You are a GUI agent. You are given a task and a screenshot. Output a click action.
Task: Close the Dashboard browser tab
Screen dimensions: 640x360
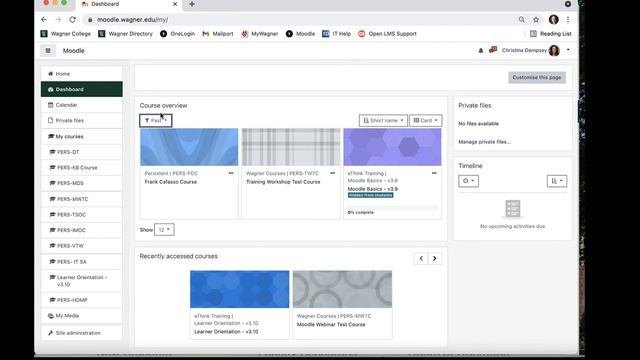175,4
